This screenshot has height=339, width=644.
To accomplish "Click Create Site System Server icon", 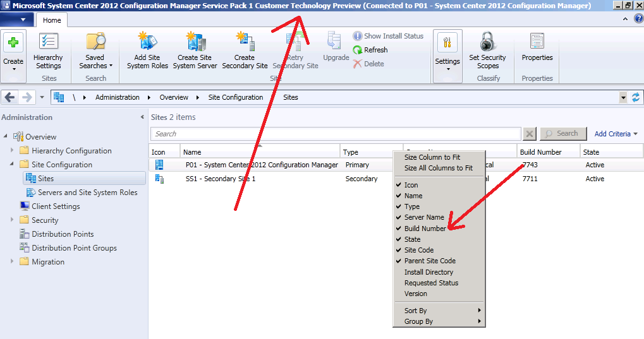I will [195, 42].
